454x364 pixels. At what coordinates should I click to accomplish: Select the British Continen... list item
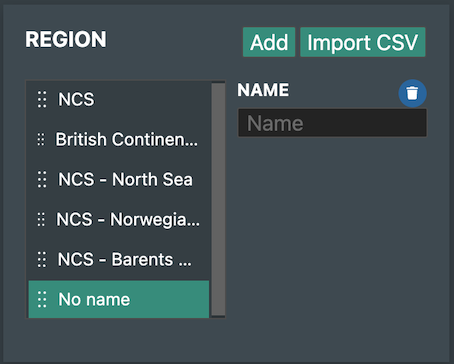coord(119,139)
